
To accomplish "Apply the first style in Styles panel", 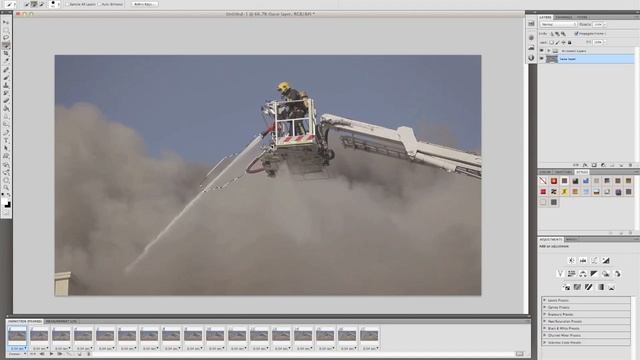I will point(543,181).
